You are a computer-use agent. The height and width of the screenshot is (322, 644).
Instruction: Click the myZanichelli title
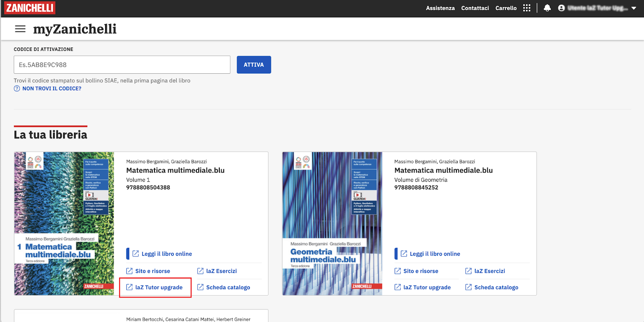click(x=75, y=29)
